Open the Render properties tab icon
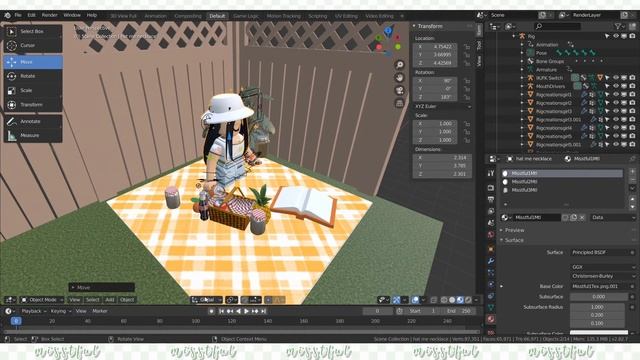Screen dimensions: 640x360 point(491,188)
